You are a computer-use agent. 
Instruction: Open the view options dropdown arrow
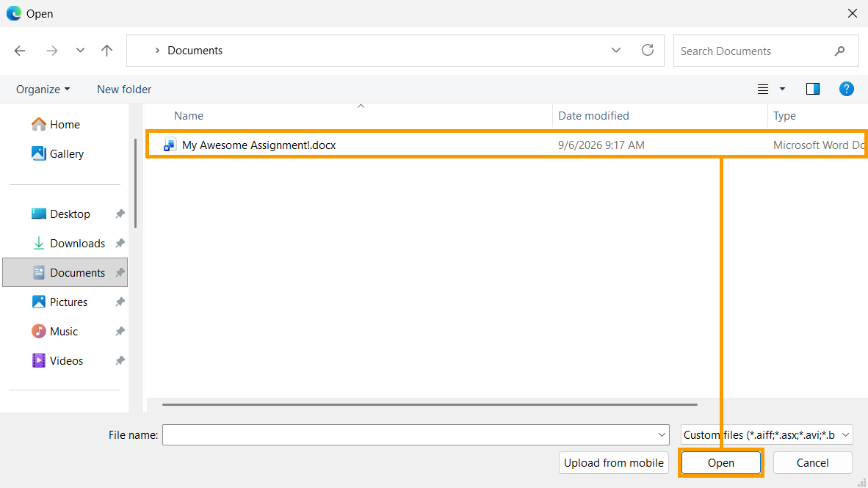(782, 89)
